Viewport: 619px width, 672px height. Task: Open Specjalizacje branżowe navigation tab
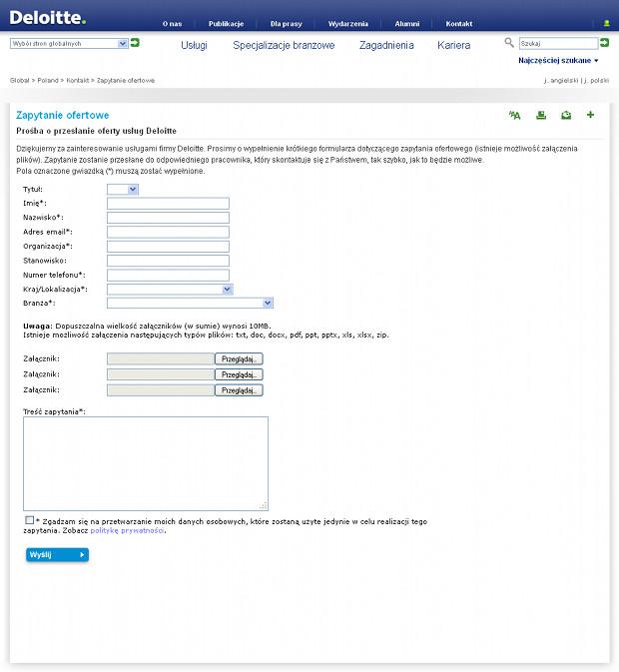284,45
